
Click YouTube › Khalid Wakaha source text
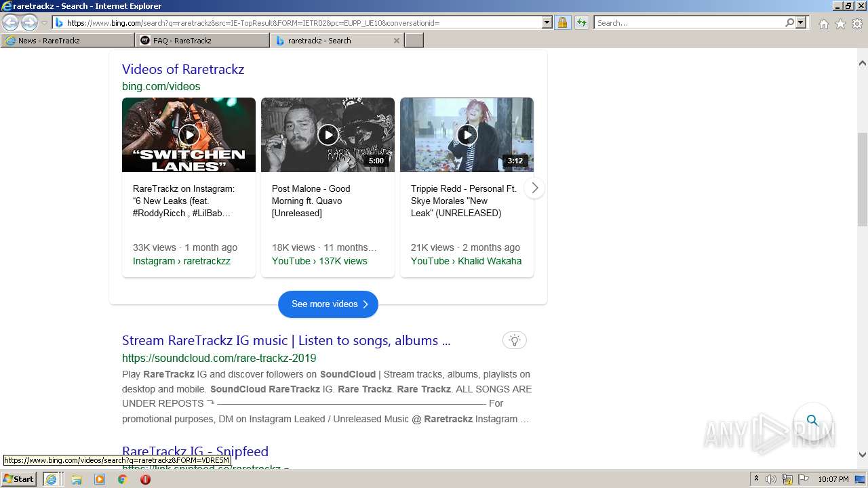(467, 261)
